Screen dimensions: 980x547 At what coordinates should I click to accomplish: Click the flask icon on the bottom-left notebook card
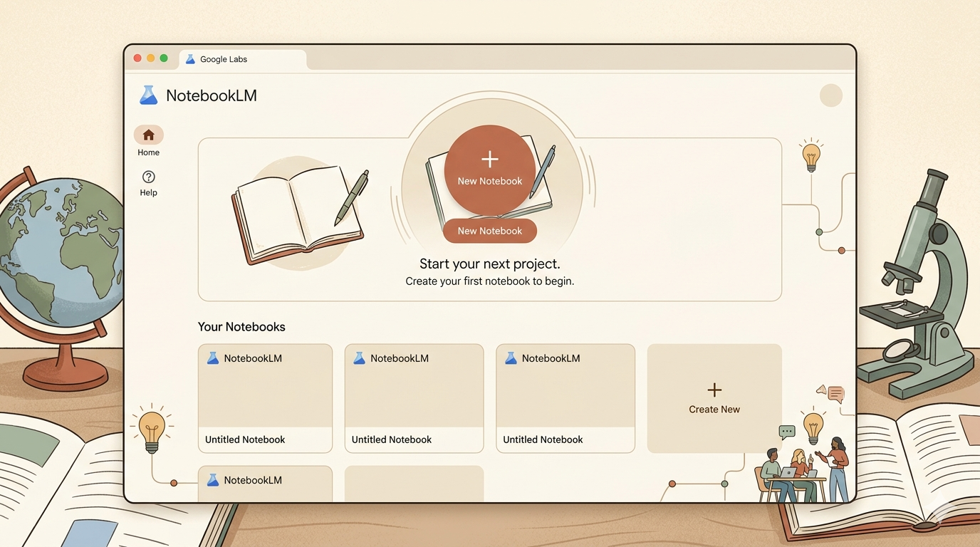point(212,480)
